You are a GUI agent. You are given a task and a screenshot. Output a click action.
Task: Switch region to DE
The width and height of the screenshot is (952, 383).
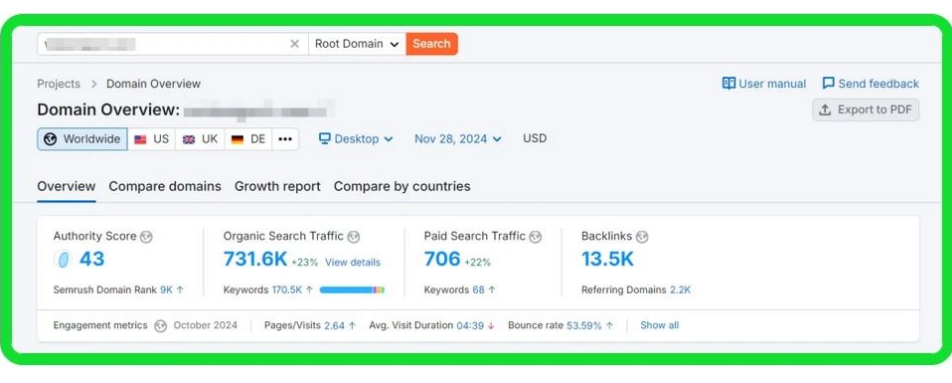(249, 139)
